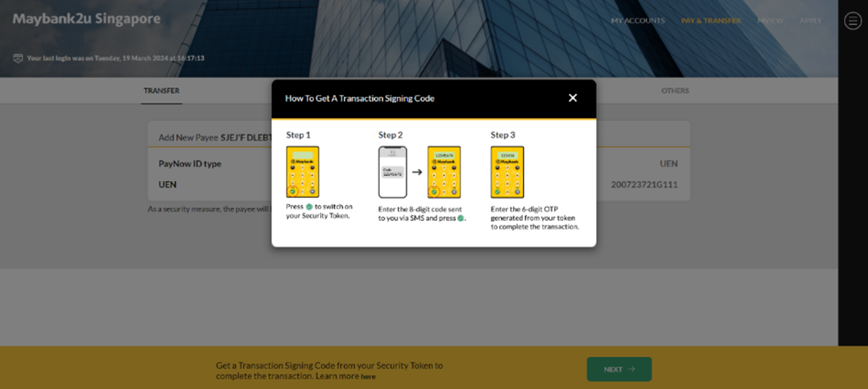Click 'Enter the 8-digit code' instruction text
The width and height of the screenshot is (868, 389).
422,214
